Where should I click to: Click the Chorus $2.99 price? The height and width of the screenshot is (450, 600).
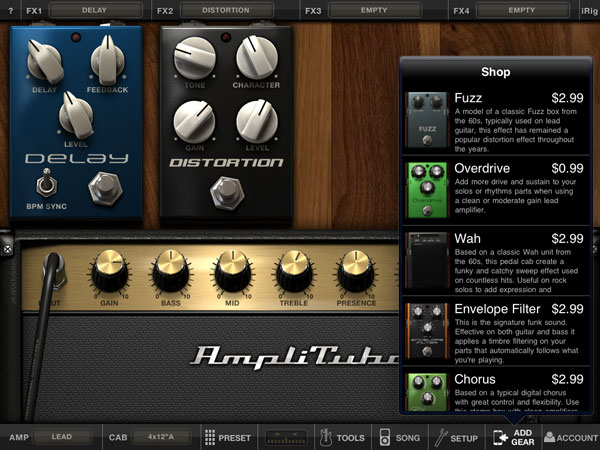[x=567, y=379]
